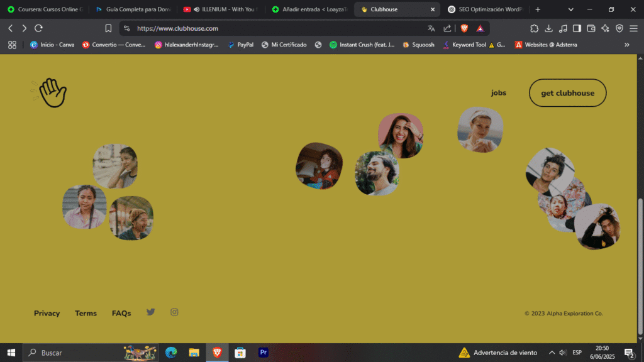644x362 pixels.
Task: Open the Privacy footer link
Action: (x=47, y=313)
